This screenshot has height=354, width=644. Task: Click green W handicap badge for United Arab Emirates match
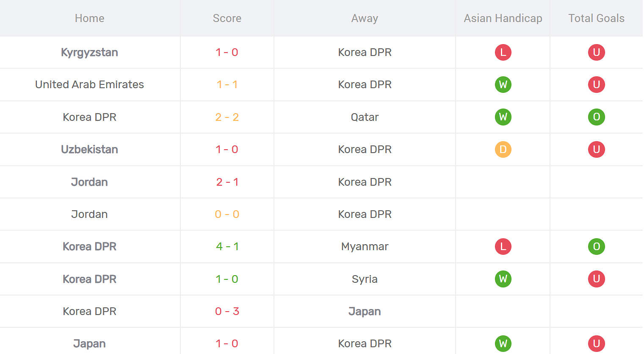(503, 84)
